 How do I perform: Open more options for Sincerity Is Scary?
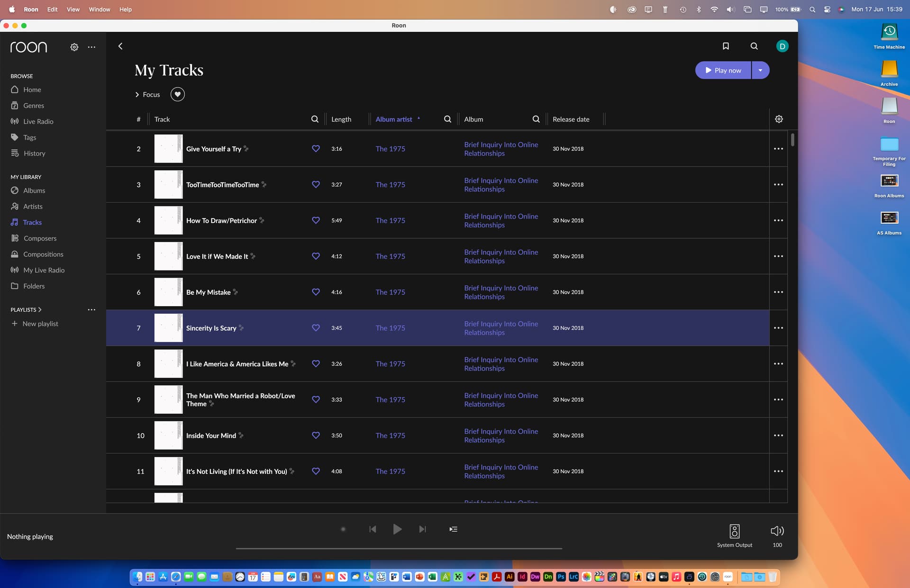coord(778,328)
